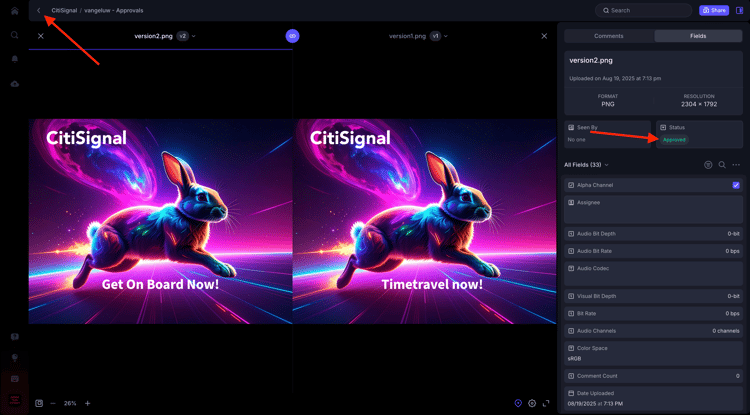Click the lightbulb icon in sidebar

15,357
